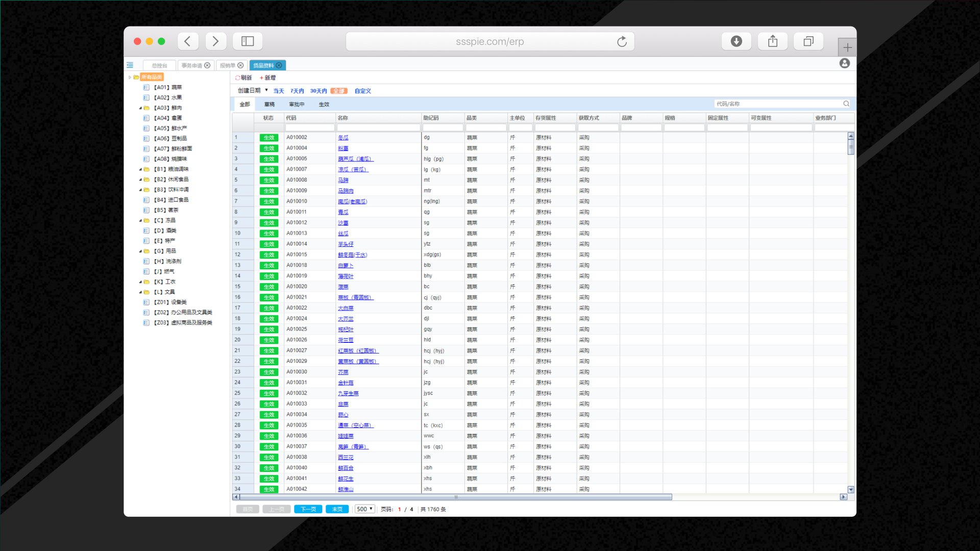This screenshot has width=980, height=551.
Task: Open the 创建日期 dropdown arrow
Action: point(266,90)
